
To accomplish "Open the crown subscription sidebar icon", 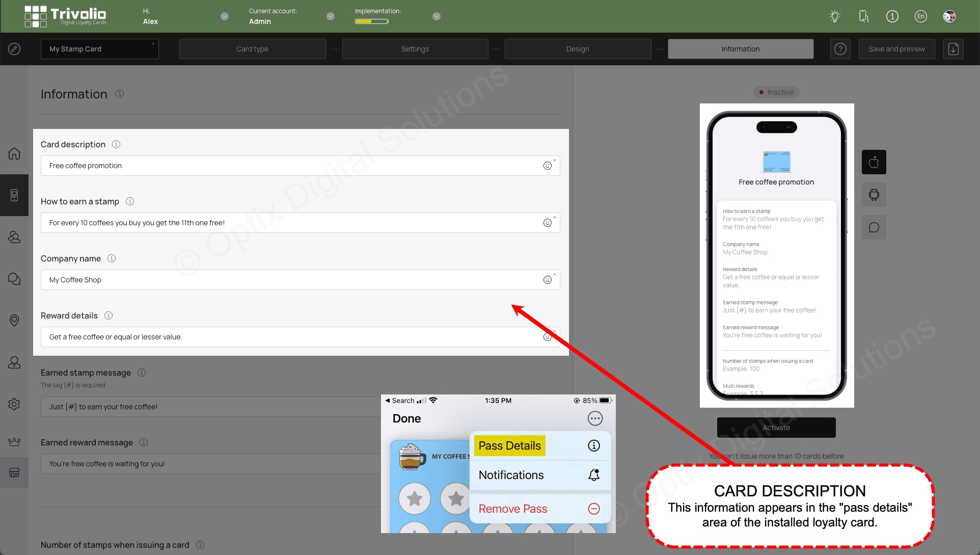I will 14,442.
